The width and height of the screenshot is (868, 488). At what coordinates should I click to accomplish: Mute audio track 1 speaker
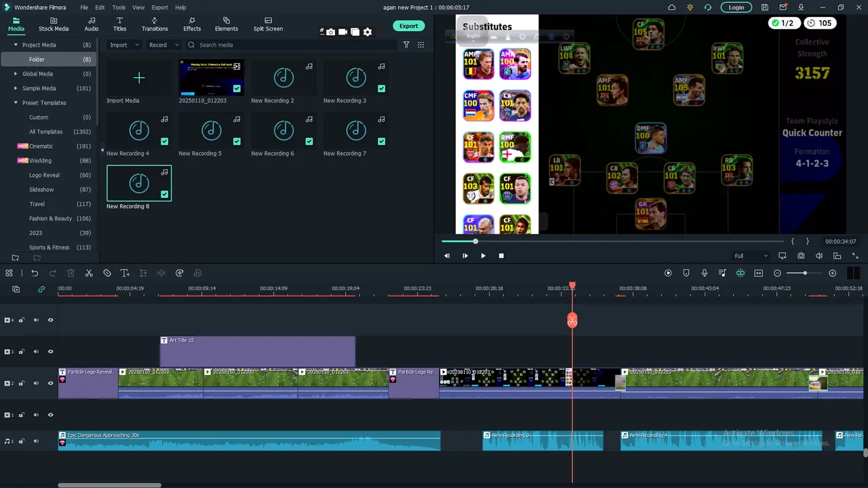point(36,441)
